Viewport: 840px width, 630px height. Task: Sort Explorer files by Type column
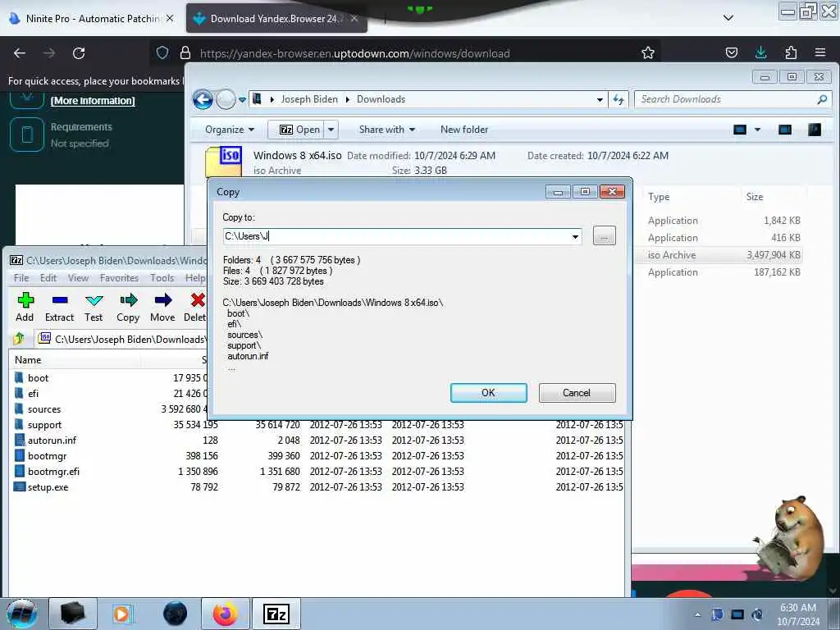(659, 197)
